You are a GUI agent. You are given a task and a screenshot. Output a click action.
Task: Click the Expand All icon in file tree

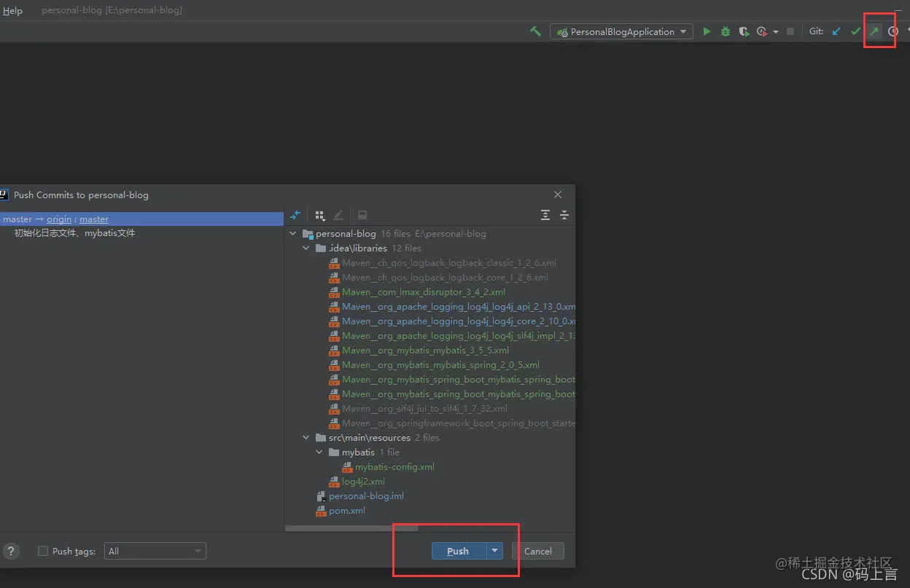(x=545, y=215)
